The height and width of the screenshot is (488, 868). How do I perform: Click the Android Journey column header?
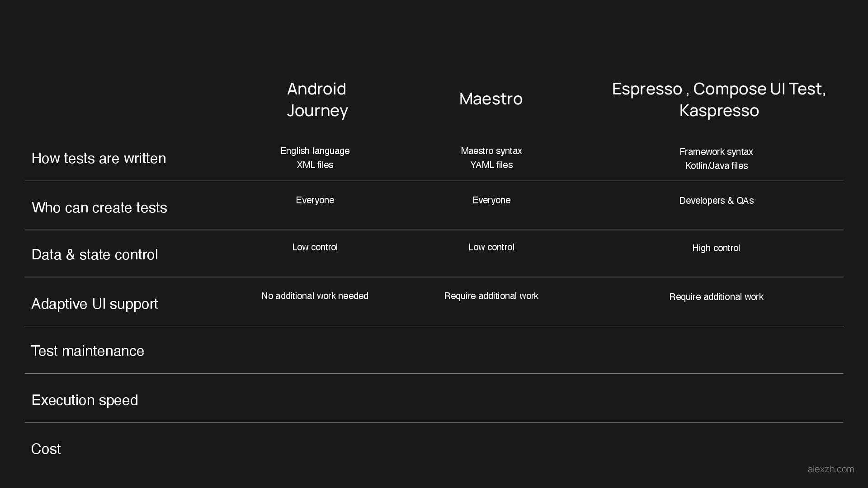pyautogui.click(x=317, y=99)
